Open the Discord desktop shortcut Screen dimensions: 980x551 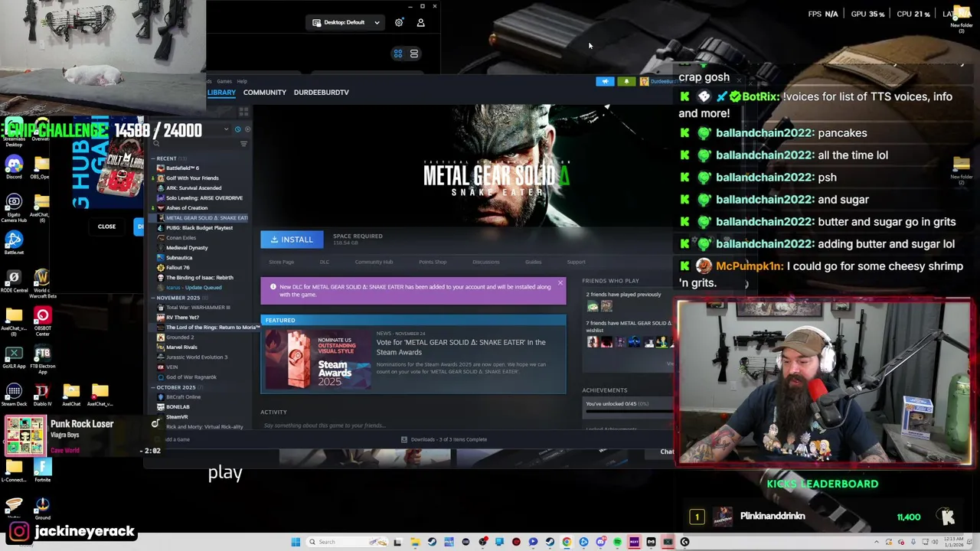tap(14, 168)
